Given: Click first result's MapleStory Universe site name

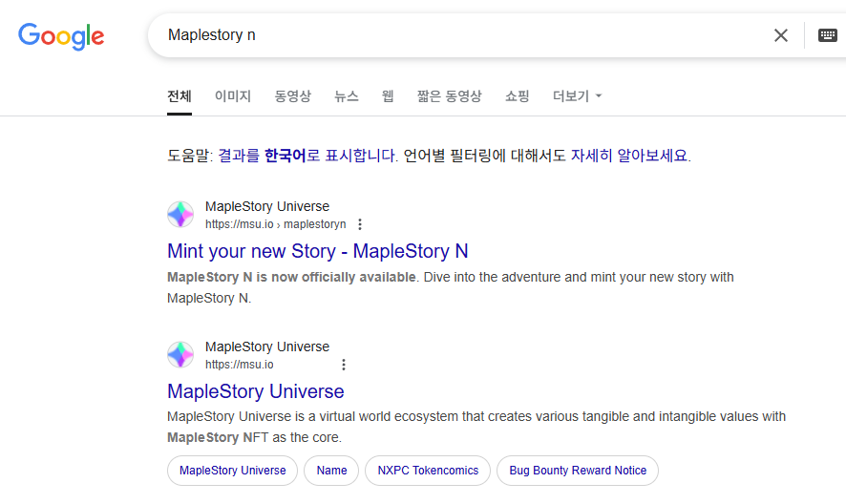Looking at the screenshot, I should pos(267,207).
